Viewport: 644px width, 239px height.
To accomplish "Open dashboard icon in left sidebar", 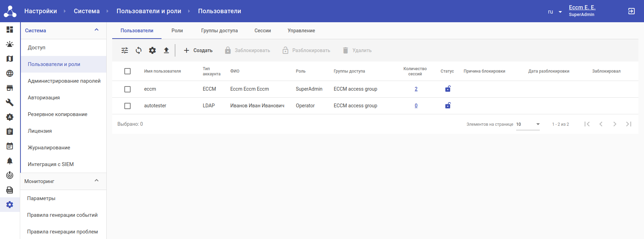I will click(x=10, y=30).
